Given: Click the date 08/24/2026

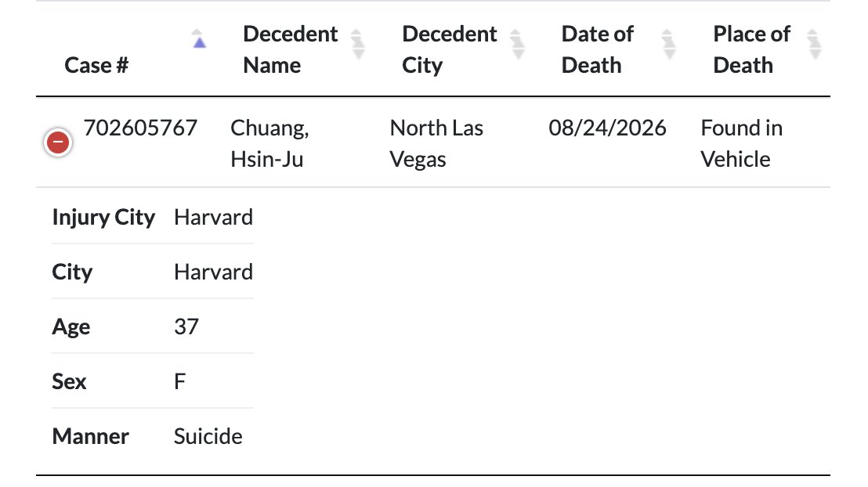Looking at the screenshot, I should pyautogui.click(x=607, y=128).
